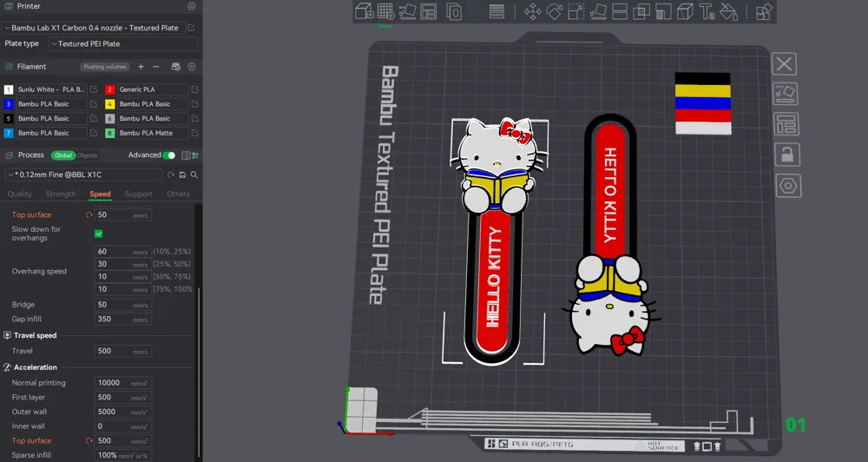Open plate settings hexagon icon
Viewport: 868px width, 462px height.
coord(788,186)
